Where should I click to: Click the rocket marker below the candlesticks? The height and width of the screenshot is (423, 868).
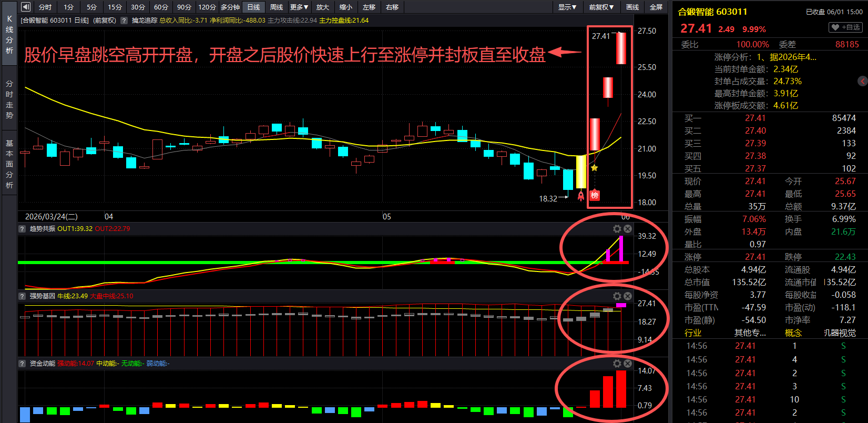pos(581,196)
